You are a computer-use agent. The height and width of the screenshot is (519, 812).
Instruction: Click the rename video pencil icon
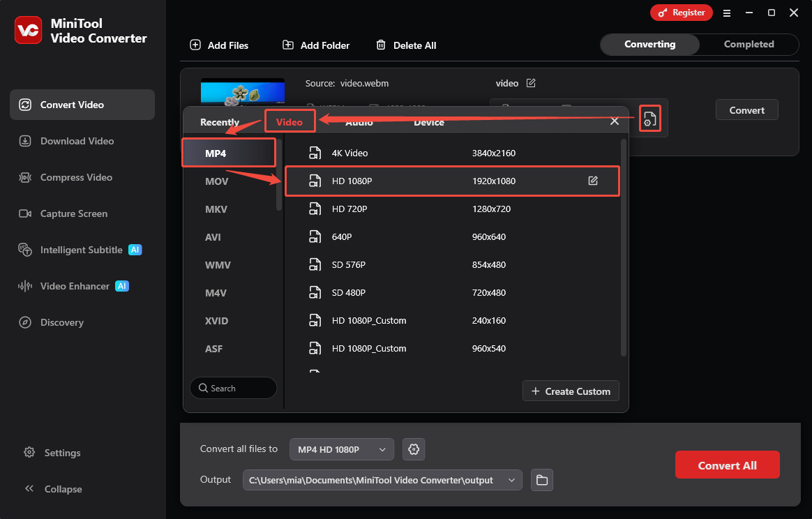click(x=531, y=83)
